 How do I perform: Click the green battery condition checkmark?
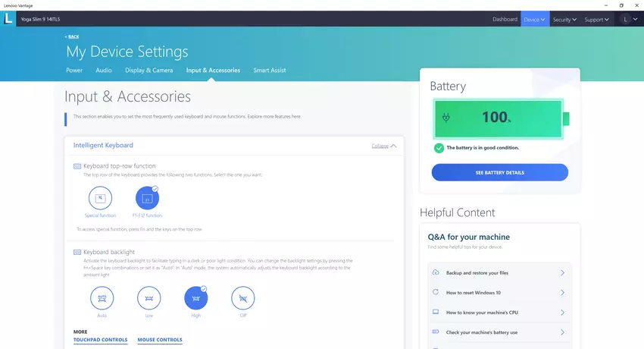[x=439, y=148]
